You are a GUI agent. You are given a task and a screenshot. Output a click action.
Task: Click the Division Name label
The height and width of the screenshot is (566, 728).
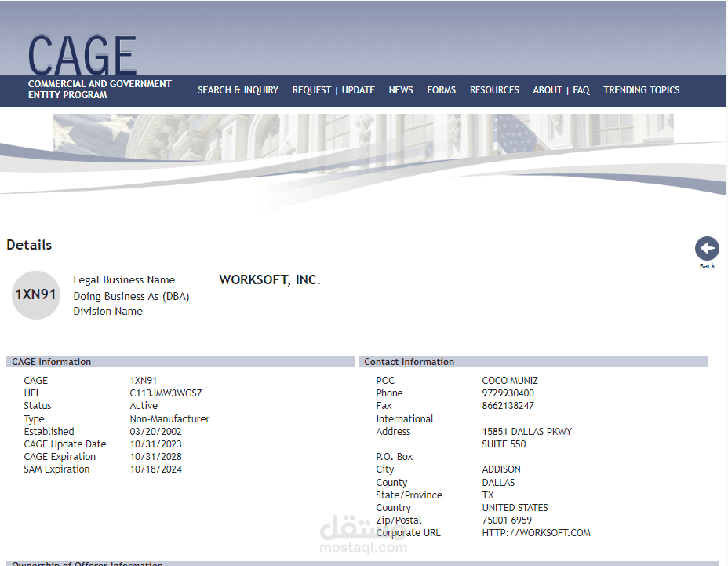coord(107,312)
